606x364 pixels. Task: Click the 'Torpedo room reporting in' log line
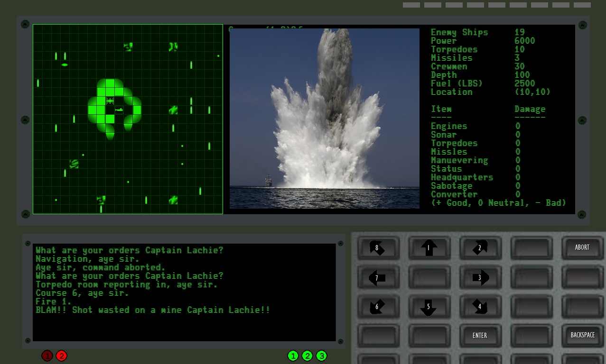click(x=127, y=284)
